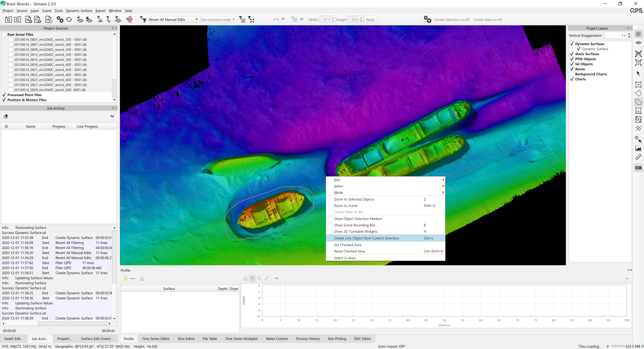Image resolution: width=644 pixels, height=349 pixels.
Task: Click the Apply button
Action: (x=370, y=19)
